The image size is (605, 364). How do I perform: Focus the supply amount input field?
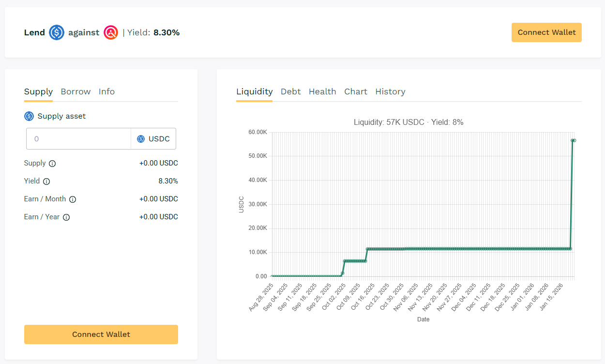tap(78, 139)
